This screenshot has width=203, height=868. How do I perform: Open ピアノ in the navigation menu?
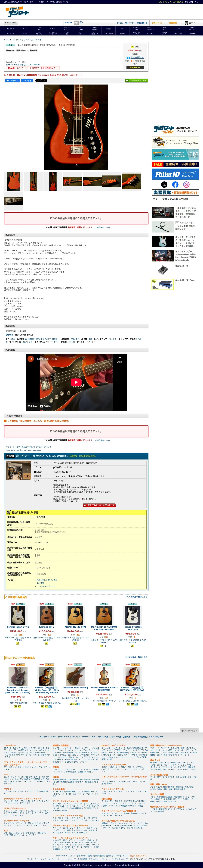pos(122,29)
